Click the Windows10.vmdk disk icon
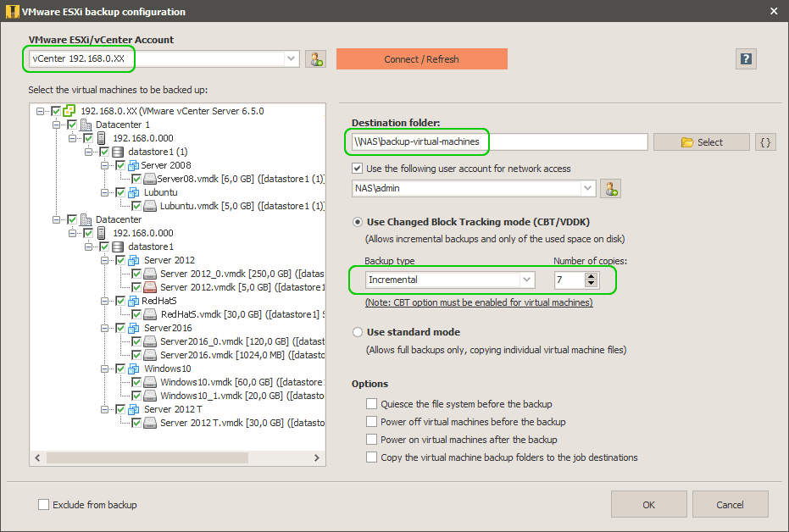This screenshot has height=532, width=789. click(149, 382)
